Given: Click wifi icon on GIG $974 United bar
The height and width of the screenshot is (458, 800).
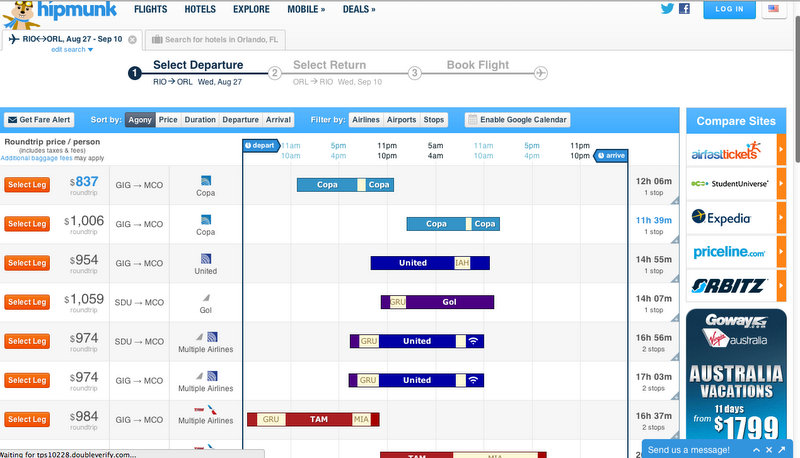Looking at the screenshot, I should (473, 380).
